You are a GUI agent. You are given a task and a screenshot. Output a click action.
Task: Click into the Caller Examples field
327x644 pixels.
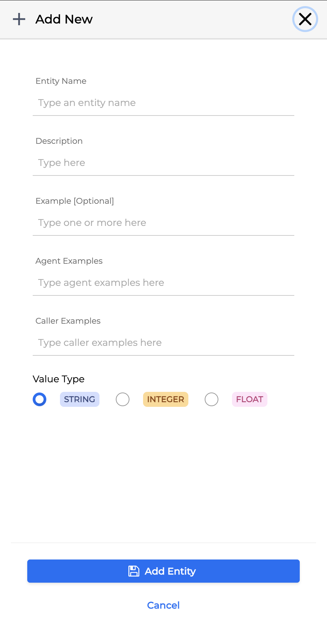tap(163, 343)
